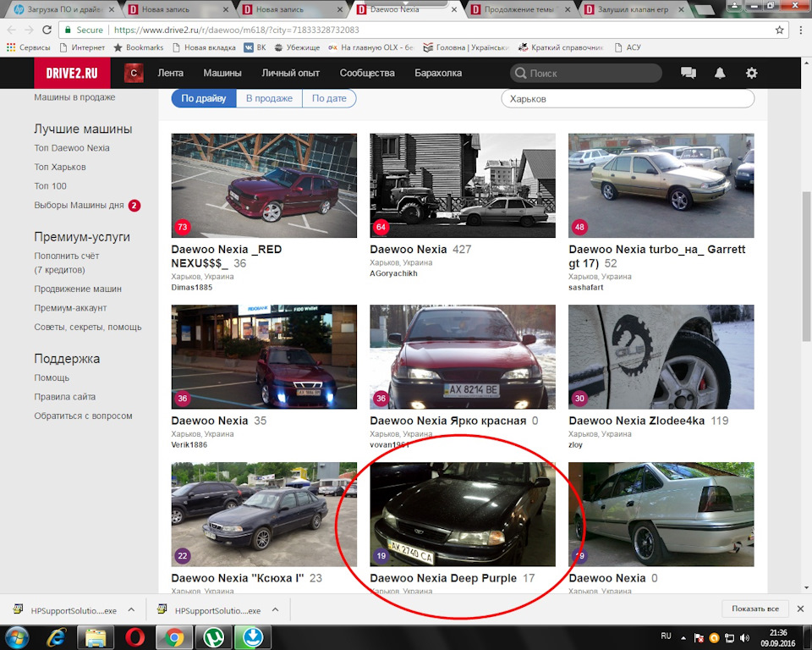The image size is (812, 650).
Task: Click the Secure padlock indicator
Action: click(84, 30)
